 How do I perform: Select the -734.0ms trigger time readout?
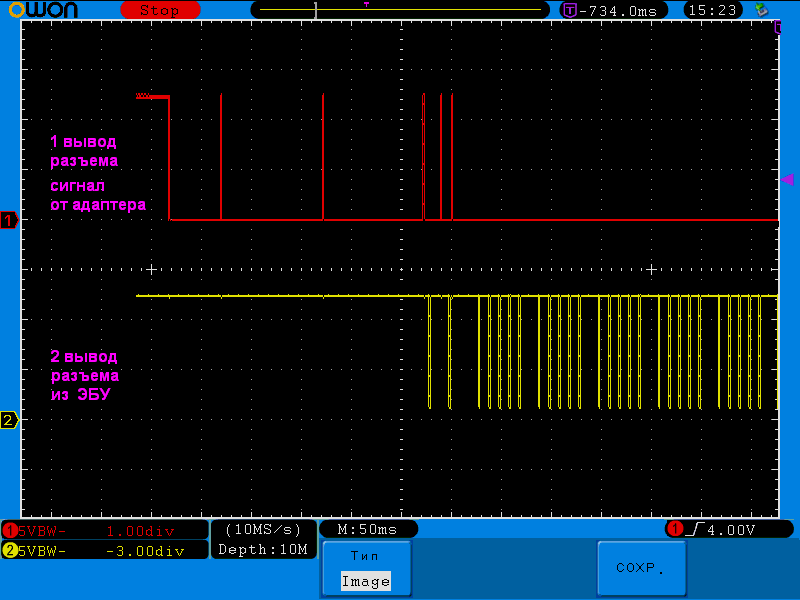click(x=625, y=10)
